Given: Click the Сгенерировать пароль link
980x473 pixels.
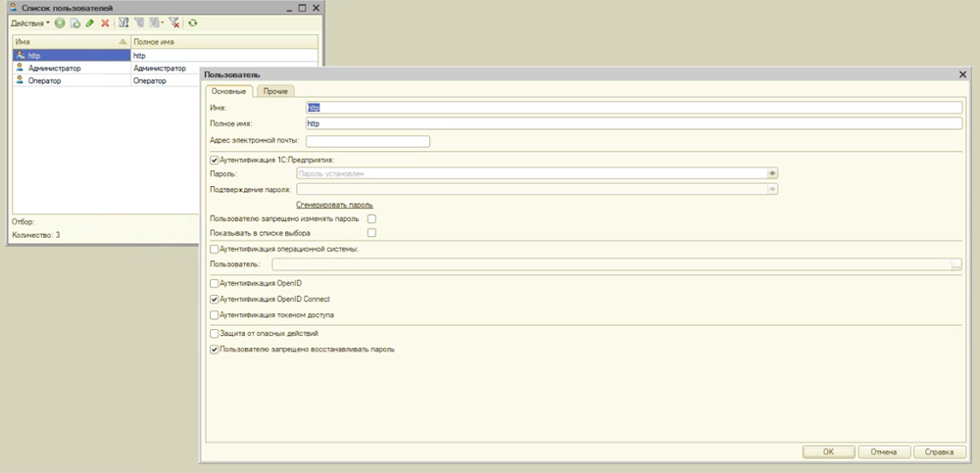Looking at the screenshot, I should pos(334,205).
